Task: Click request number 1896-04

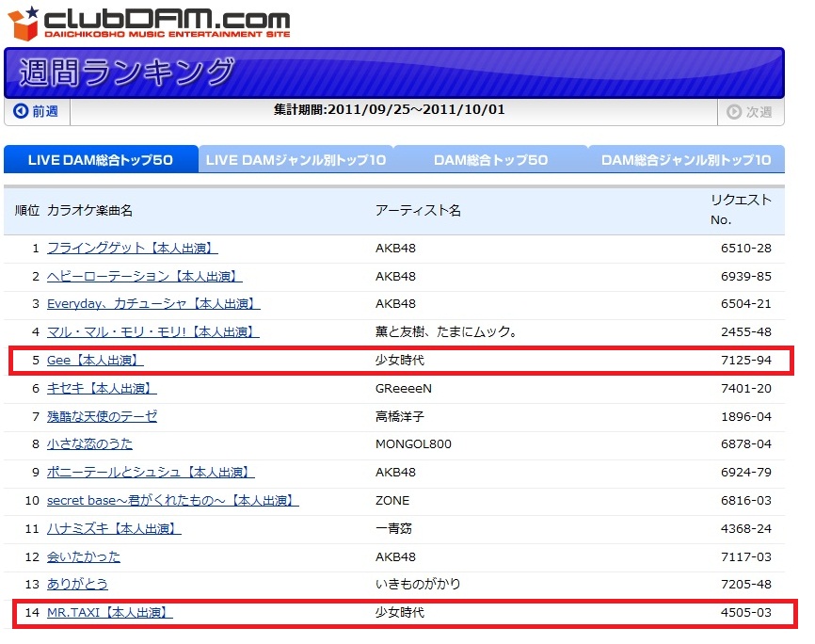Action: (746, 416)
